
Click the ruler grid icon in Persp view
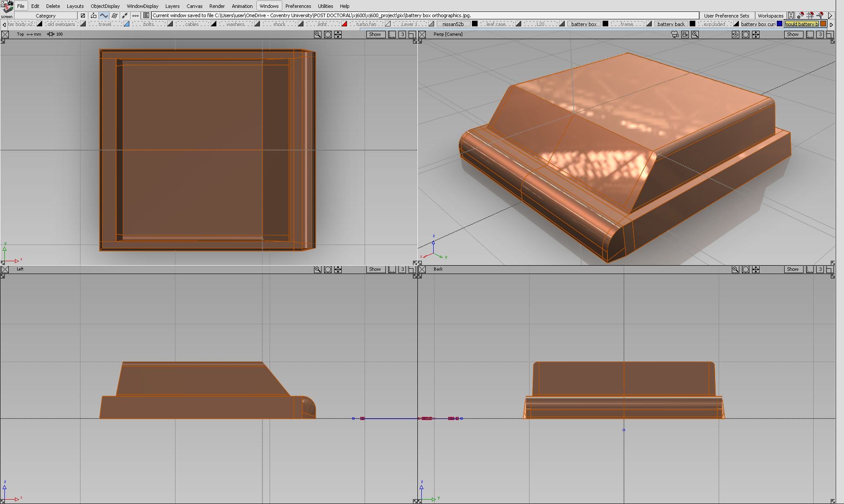pos(810,34)
